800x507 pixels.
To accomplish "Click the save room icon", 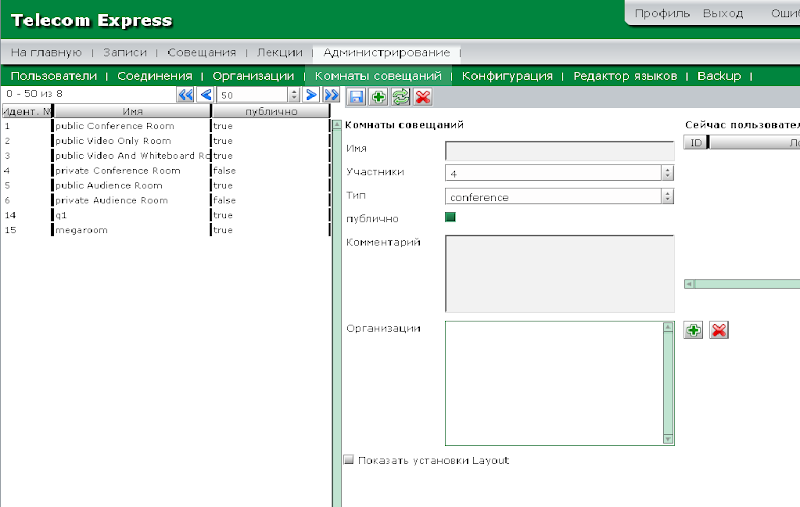I will pos(356,96).
